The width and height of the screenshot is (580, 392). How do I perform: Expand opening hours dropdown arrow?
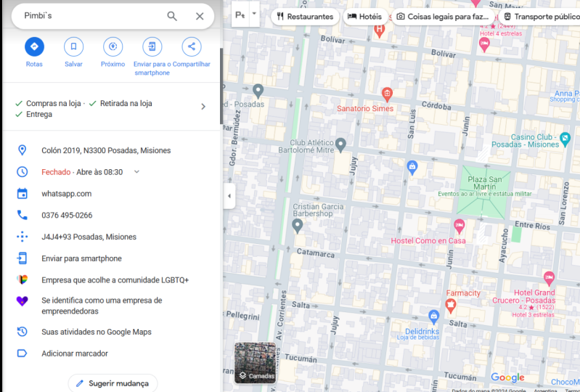click(136, 172)
